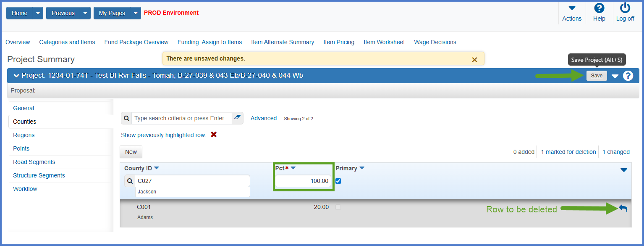
Task: Click the Log off power icon
Action: click(625, 8)
